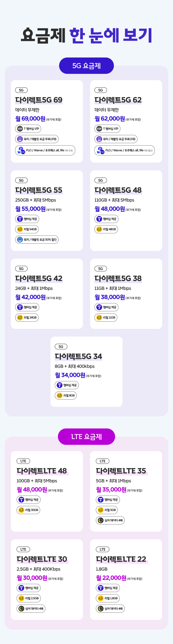Viewport: 173px width, 644px height.
Task: Click the LTE tag on 다이렉트LTE 48 card
Action: (23, 461)
